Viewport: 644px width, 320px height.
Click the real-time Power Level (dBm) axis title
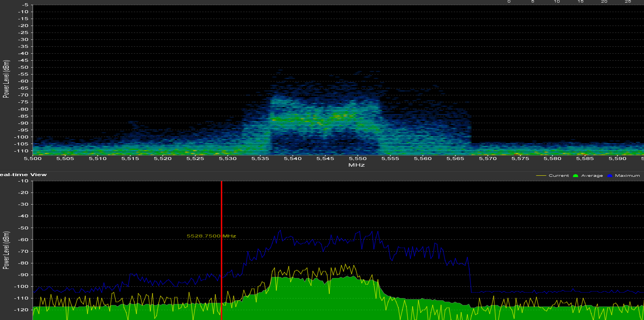(6, 250)
